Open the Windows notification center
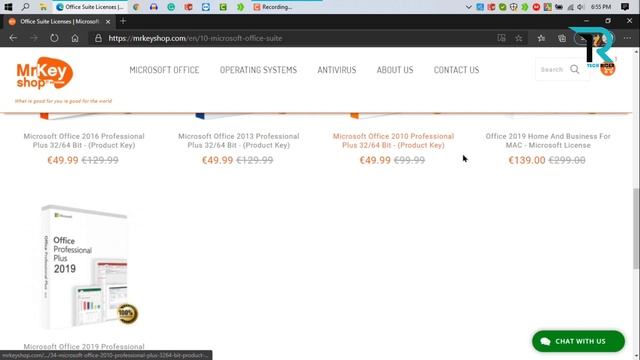640x360 pixels. pyautogui.click(x=624, y=7)
